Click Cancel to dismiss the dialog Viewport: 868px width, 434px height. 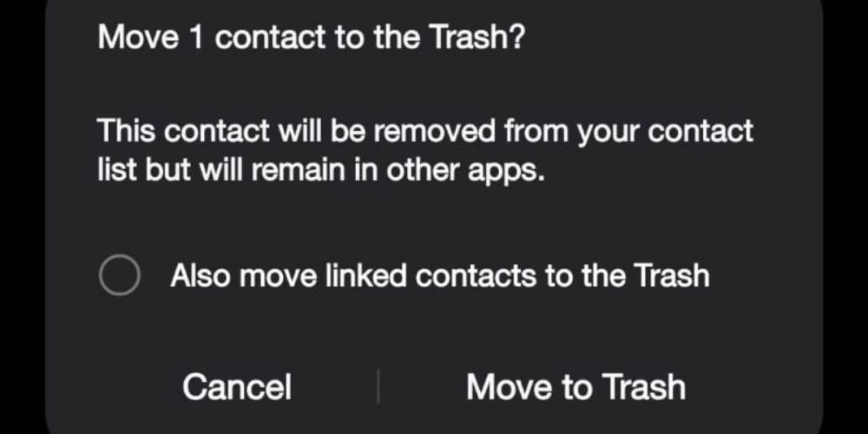click(236, 386)
